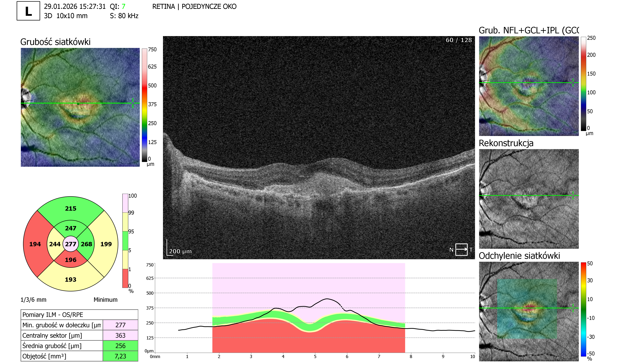Screen dimensions: 620x364
Task: Click the retinal thickness color scale bar
Action: pos(144,105)
